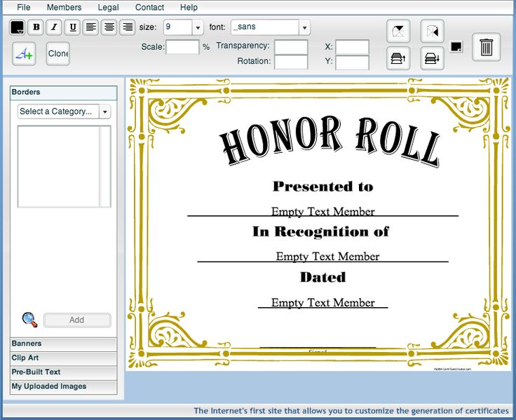Click the borders list scrollbar
The image size is (516, 420).
pyautogui.click(x=104, y=166)
